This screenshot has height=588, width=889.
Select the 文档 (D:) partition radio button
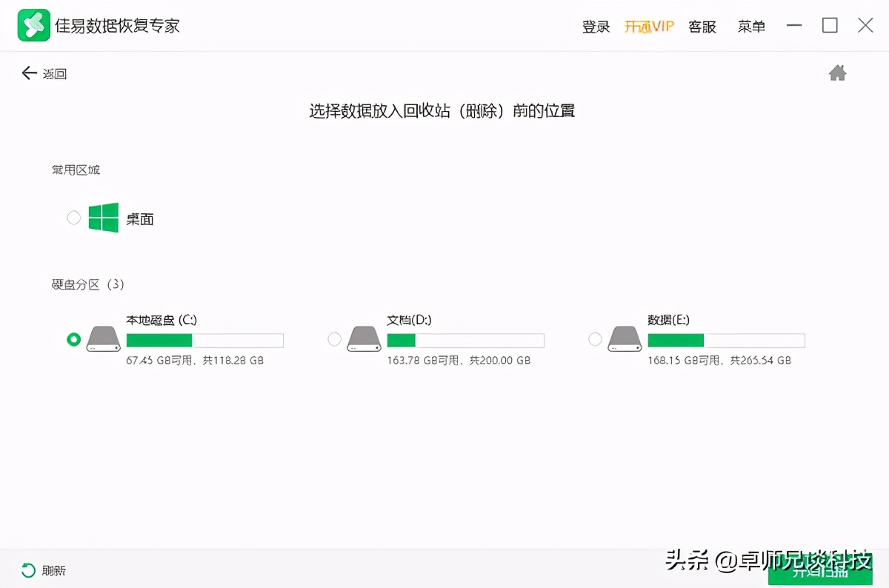pos(334,338)
